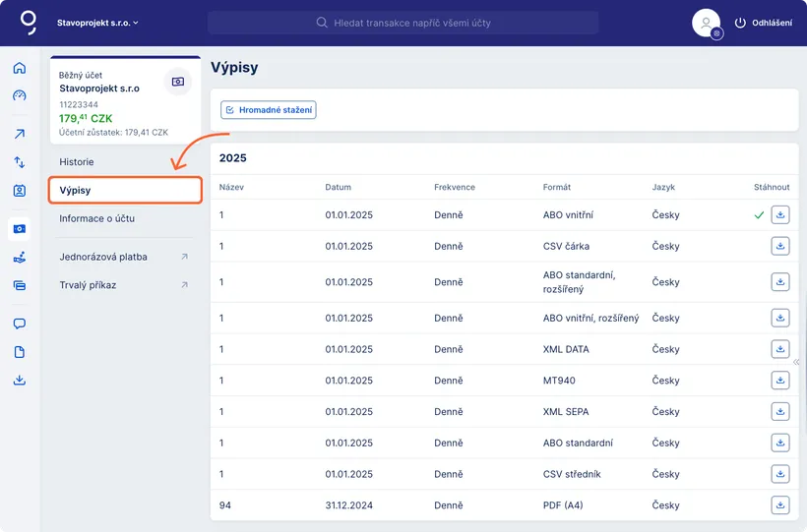
Task: Click the Odhlášení logout button
Action: coord(763,23)
